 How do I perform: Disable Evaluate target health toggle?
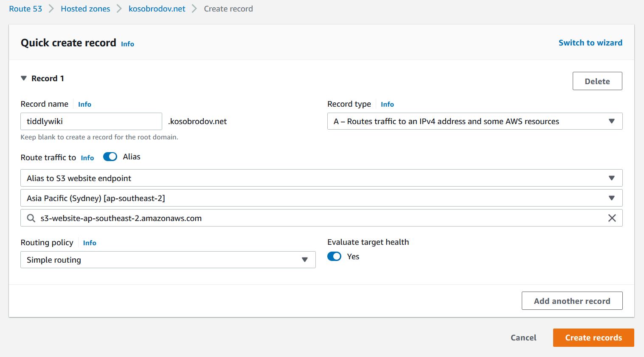[x=334, y=256]
